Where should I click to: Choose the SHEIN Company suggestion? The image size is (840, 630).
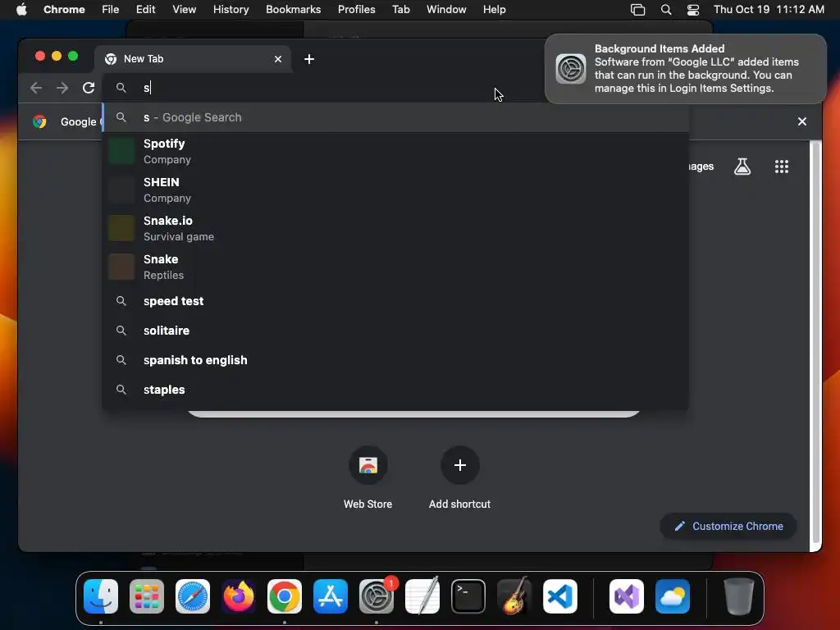pos(395,189)
